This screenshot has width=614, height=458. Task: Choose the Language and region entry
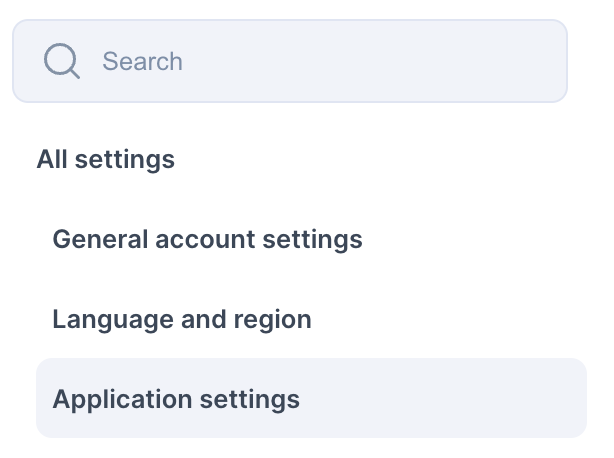tap(182, 319)
